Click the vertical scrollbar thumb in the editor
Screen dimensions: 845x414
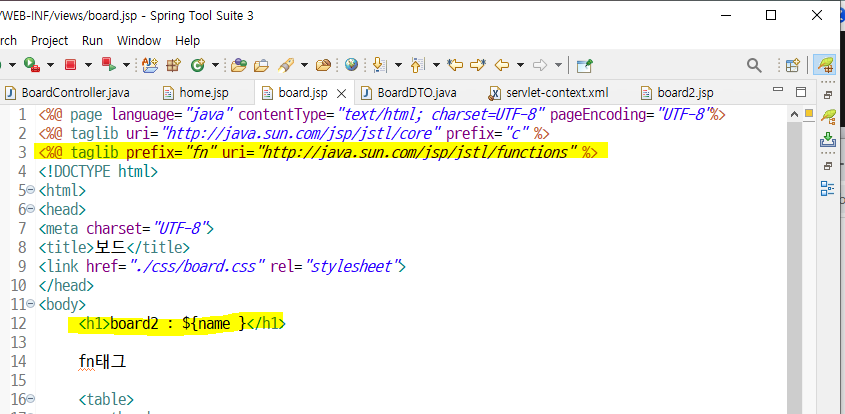[794, 268]
